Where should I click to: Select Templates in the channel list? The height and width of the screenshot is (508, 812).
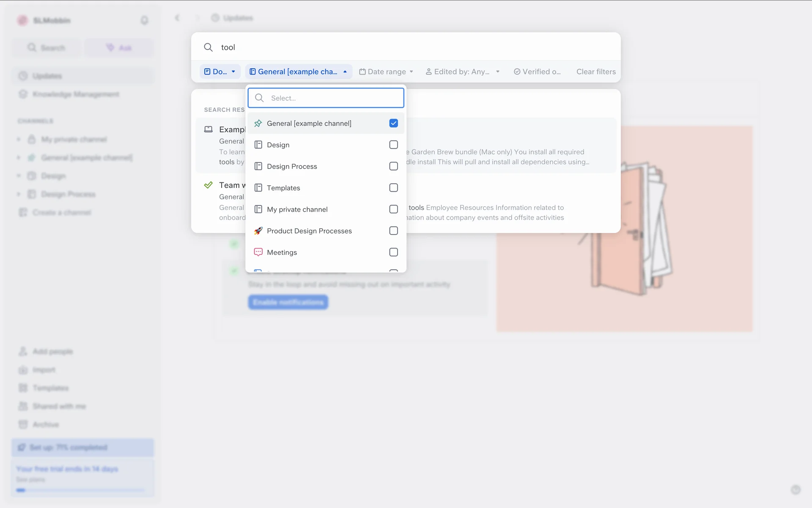(283, 188)
